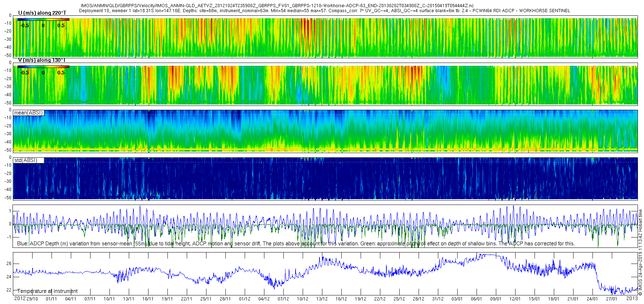Select the 'V (m/s) along 130°T' panel title
The height and width of the screenshot is (304, 644).
click(42, 60)
